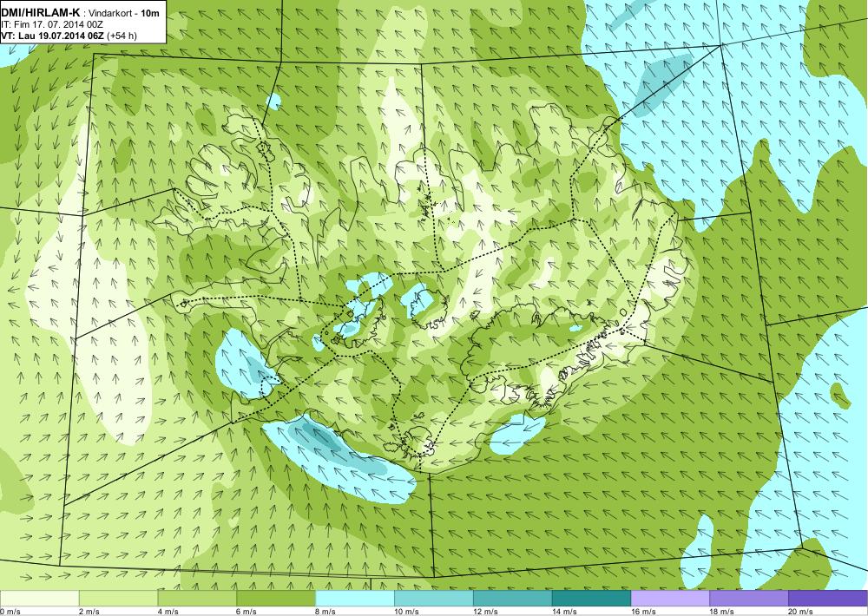Screen dimensions: 868x616
Task: Select the "20 m/s" legend label
Action: point(801,612)
